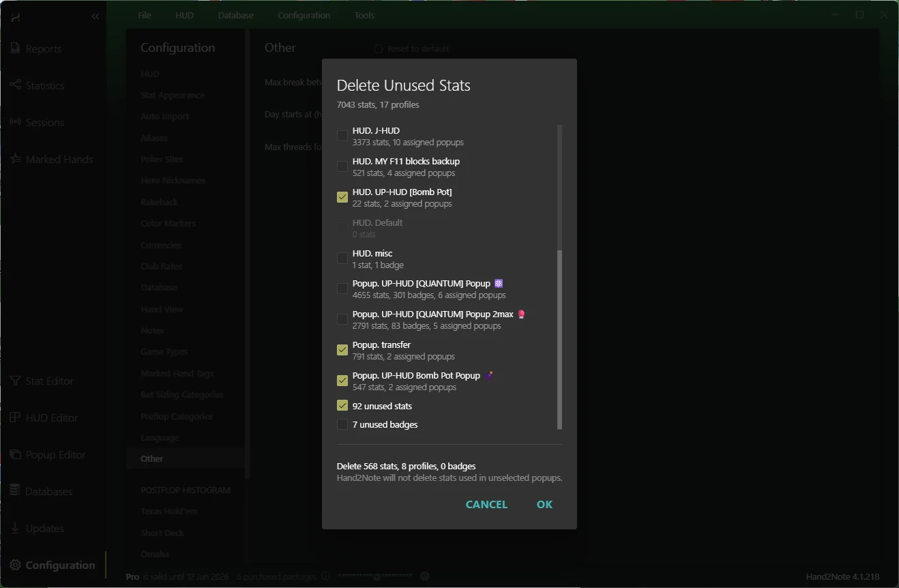
Task: Select Short Deck under Postflop Histogram
Action: pyautogui.click(x=162, y=533)
